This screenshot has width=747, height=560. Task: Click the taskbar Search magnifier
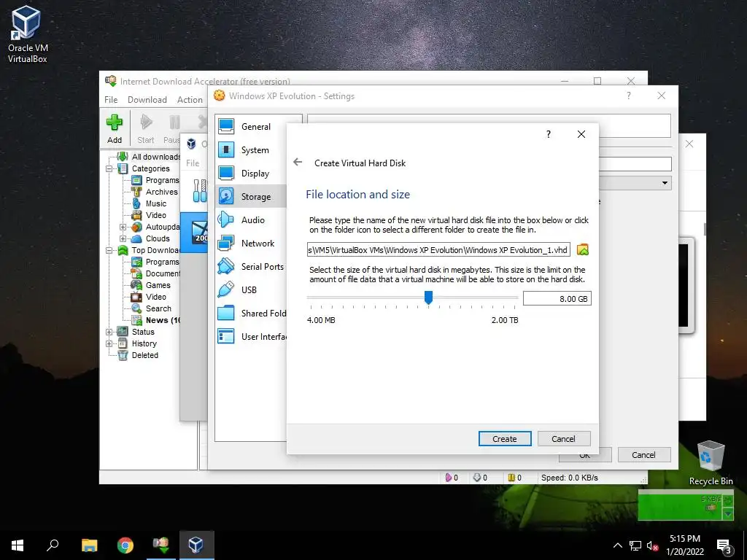coord(53,545)
